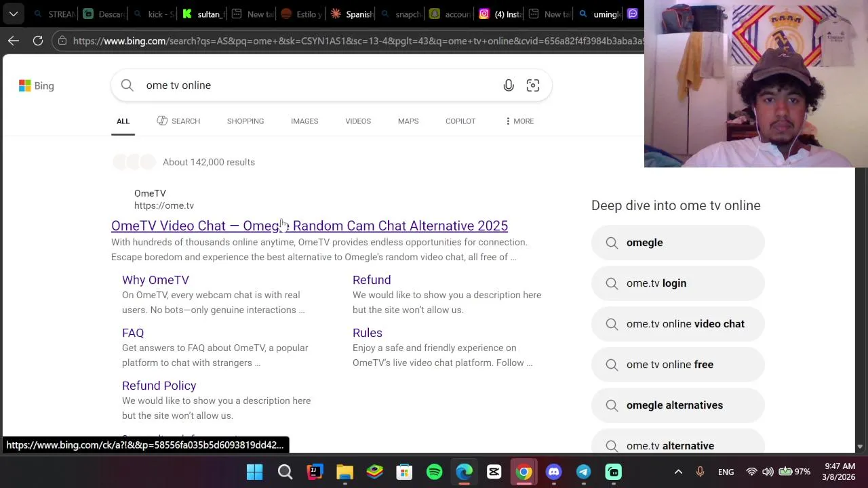Focus the bing.com URL address bar
Screen dimensions: 868x488
pos(358,41)
